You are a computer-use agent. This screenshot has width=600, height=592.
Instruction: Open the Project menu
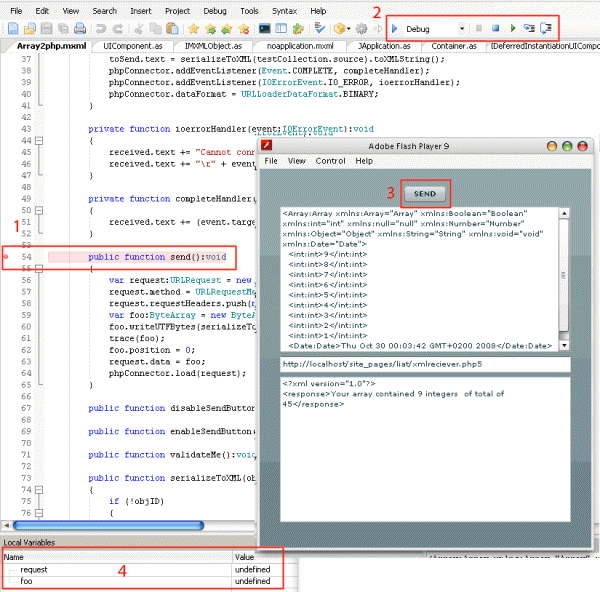click(x=177, y=11)
